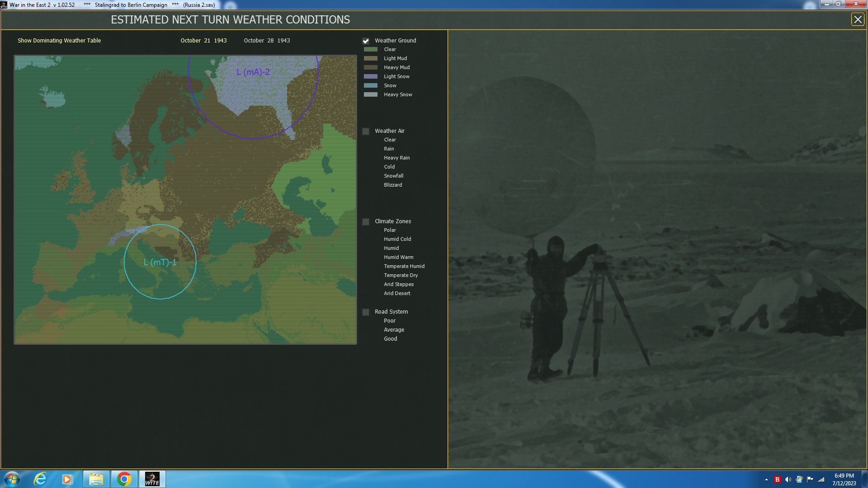Close the weather conditions panel

858,19
